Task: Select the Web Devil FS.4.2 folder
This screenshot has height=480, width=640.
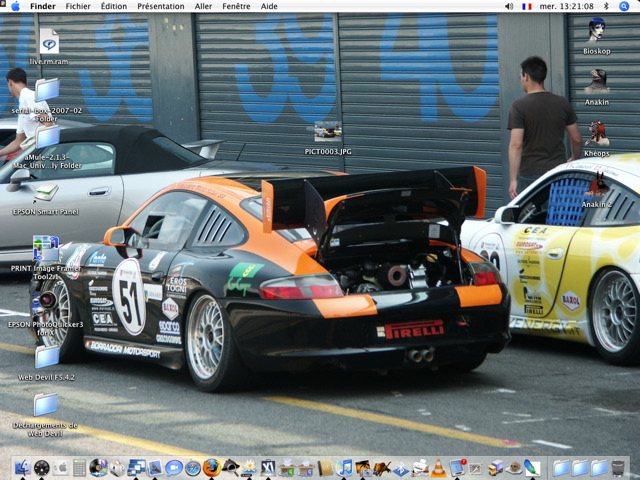Action: click(47, 357)
